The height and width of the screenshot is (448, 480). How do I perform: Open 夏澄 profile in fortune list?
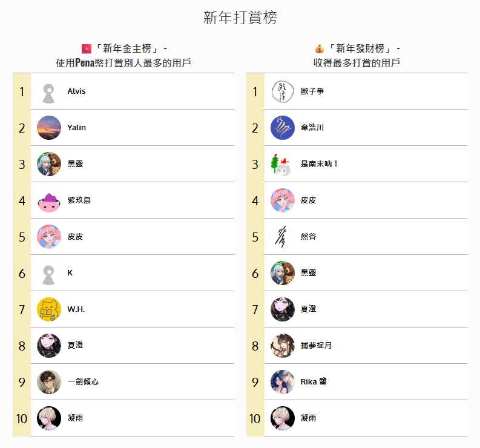pos(308,309)
